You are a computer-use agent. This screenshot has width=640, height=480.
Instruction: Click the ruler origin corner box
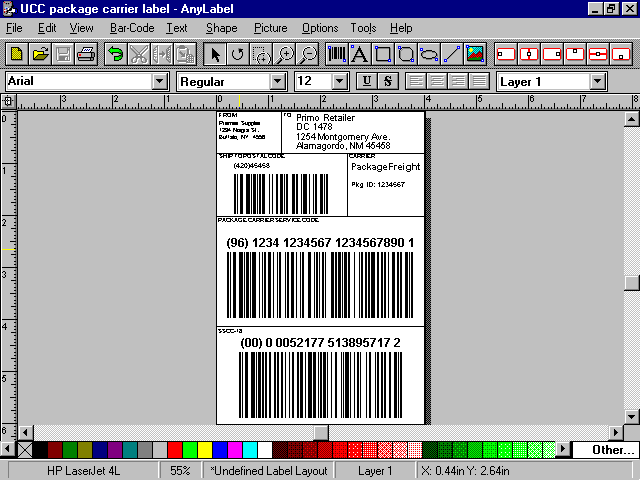[8, 101]
